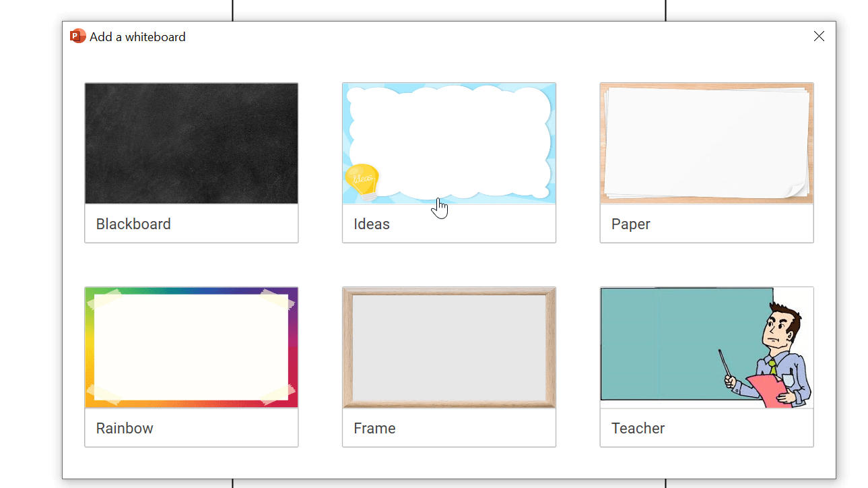Close the Add a whiteboard dialog
This screenshot has width=868, height=488.
click(818, 36)
